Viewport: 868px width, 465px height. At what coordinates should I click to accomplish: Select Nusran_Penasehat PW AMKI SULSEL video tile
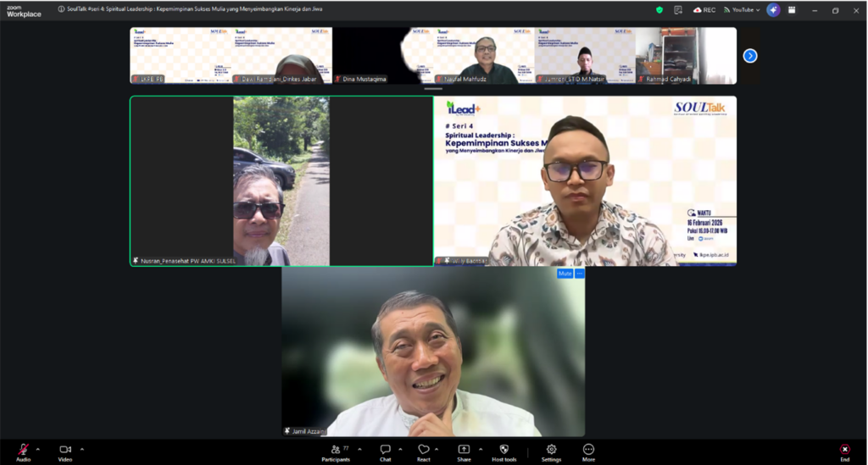[x=281, y=180]
